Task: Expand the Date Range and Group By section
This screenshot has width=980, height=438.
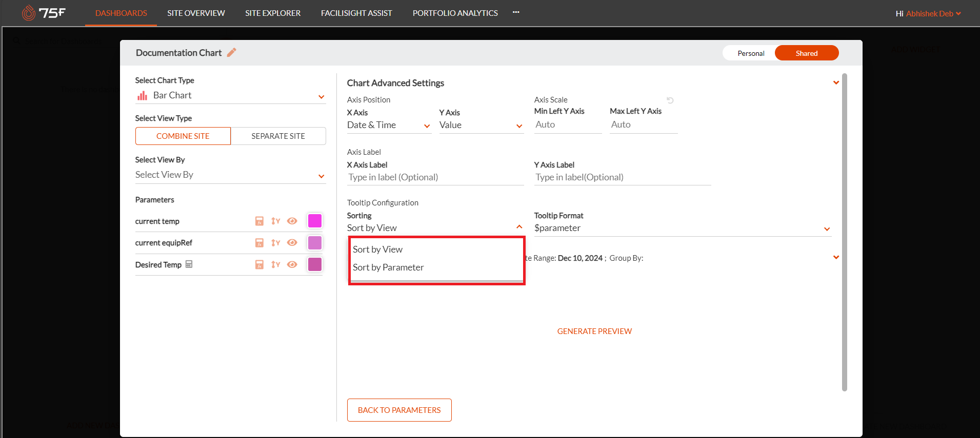Action: tap(836, 257)
